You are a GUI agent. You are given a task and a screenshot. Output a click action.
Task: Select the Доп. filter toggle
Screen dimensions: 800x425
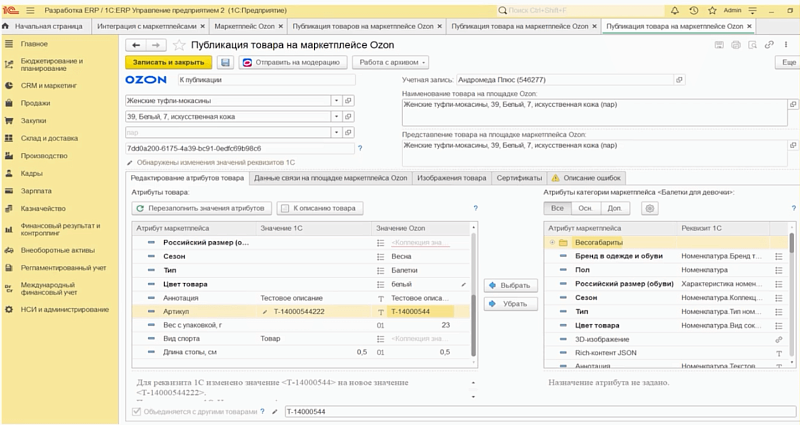[615, 208]
